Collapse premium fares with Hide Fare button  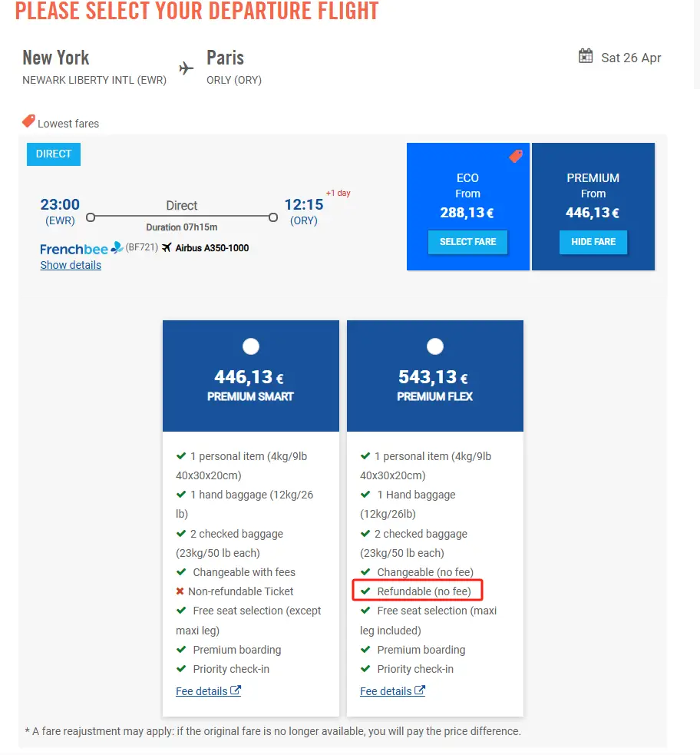(x=593, y=242)
